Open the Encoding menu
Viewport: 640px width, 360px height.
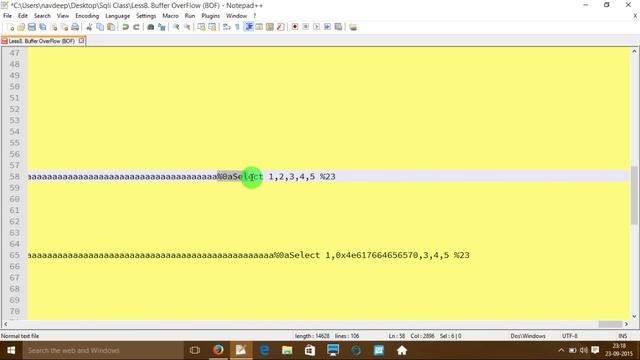[x=87, y=16]
